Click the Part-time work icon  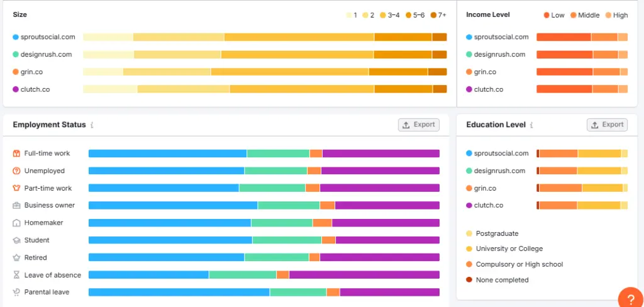pyautogui.click(x=16, y=188)
